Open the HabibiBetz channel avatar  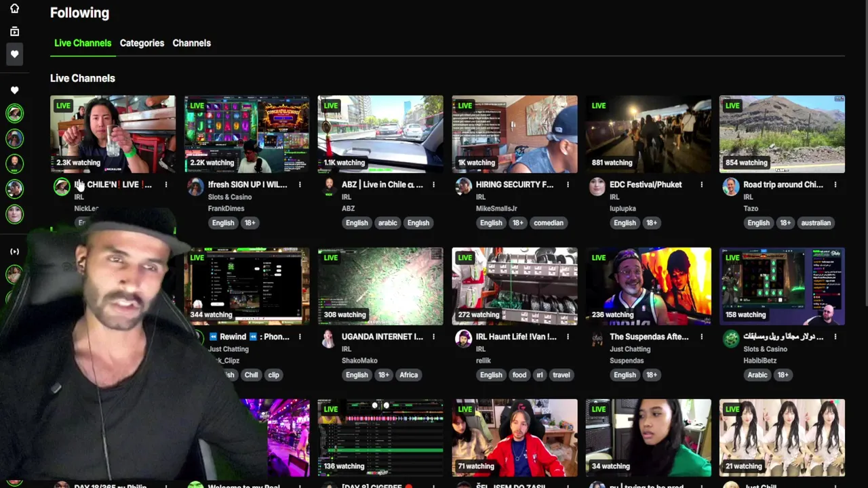pos(731,339)
